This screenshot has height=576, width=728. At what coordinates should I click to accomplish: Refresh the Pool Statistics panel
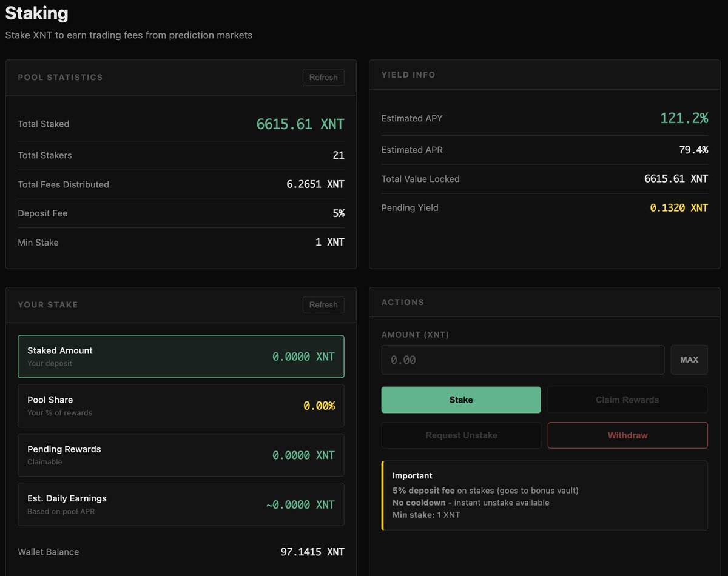click(323, 77)
